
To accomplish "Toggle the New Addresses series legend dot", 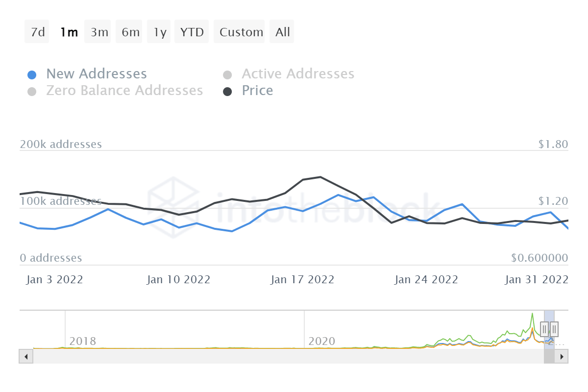I will tap(32, 75).
